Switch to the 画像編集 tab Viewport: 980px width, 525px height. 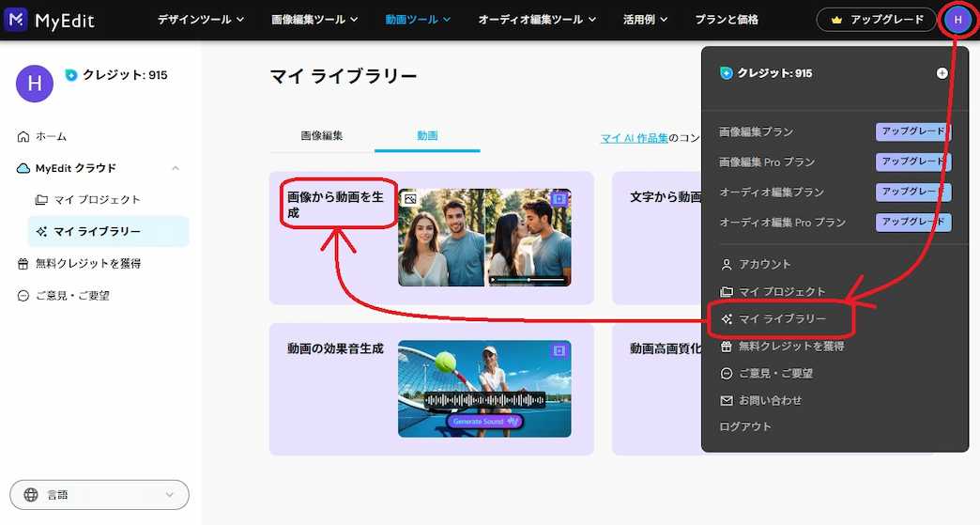pyautogui.click(x=322, y=135)
